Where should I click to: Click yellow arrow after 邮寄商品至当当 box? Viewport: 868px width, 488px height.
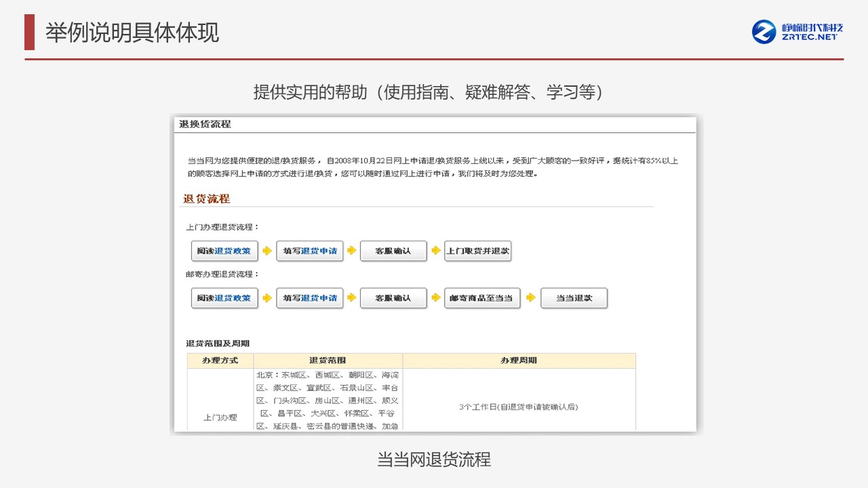530,298
